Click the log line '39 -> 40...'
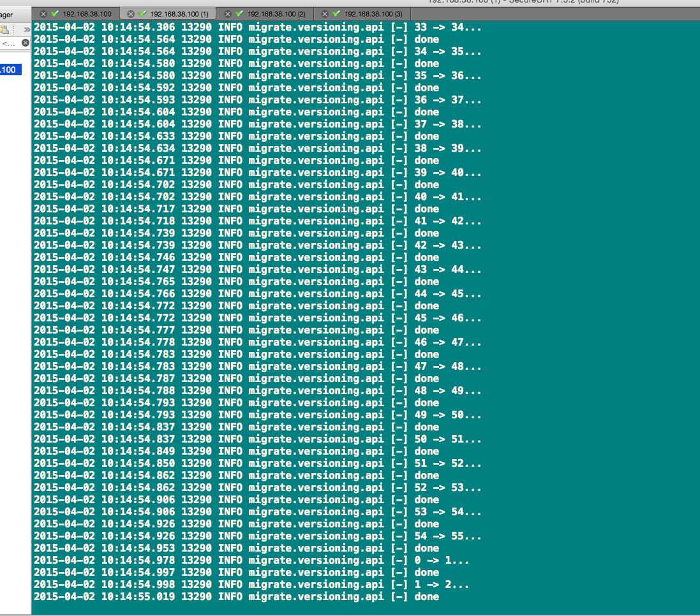The height and width of the screenshot is (616, 700). click(258, 173)
